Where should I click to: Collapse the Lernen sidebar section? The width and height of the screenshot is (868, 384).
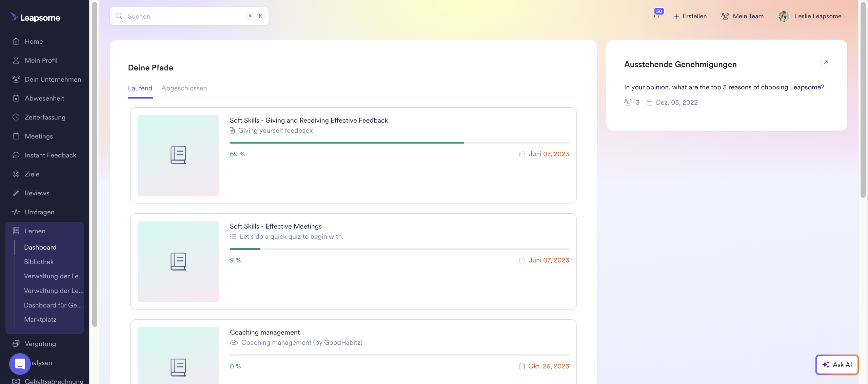point(35,231)
